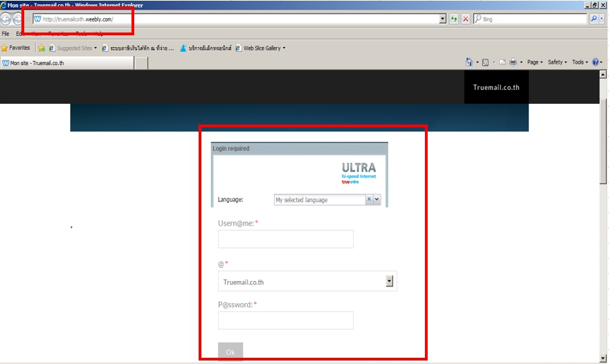The height and width of the screenshot is (364, 609).
Task: Open the Safety menu
Action: pos(557,62)
